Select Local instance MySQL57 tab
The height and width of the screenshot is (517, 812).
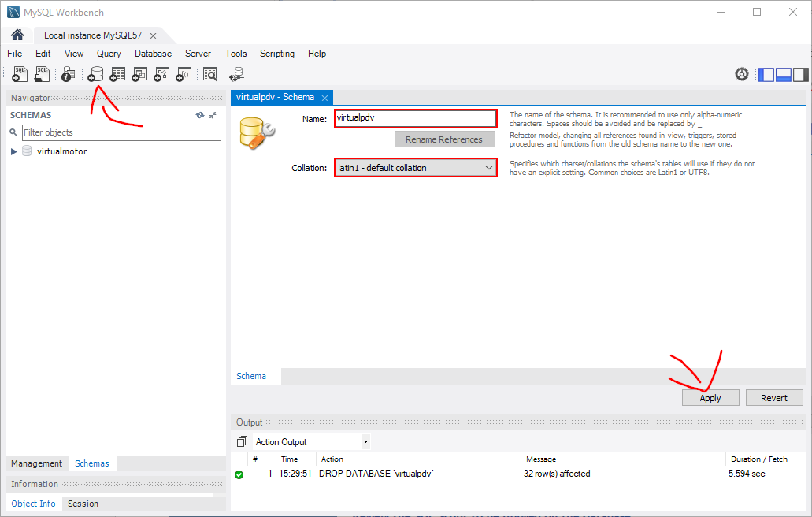point(93,35)
